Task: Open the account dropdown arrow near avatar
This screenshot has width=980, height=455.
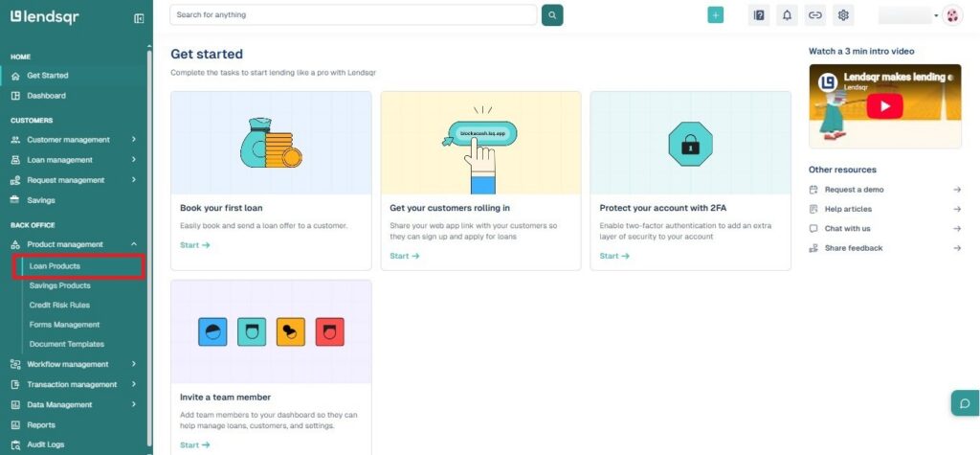Action: [936, 15]
